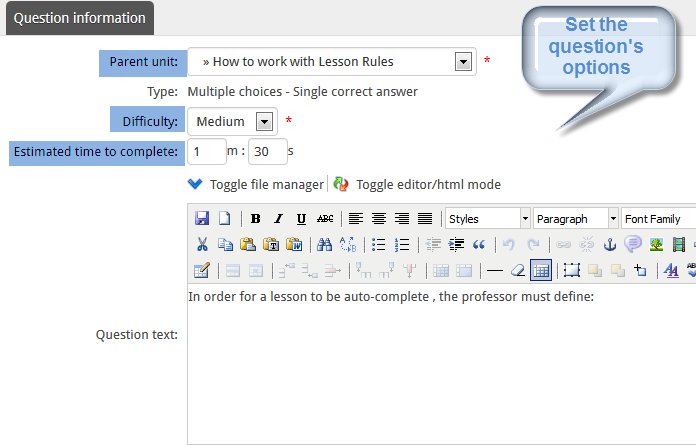696x445 pixels.
Task: Insert an anchor
Action: 610,244
